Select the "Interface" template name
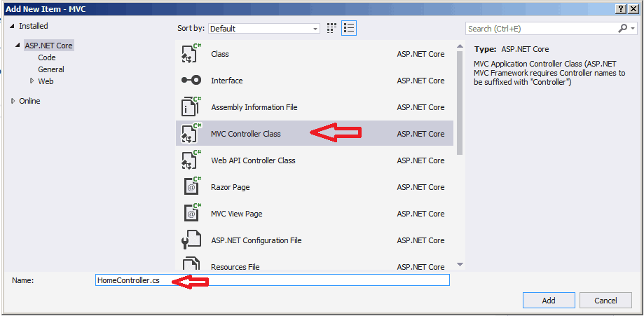This screenshot has width=644, height=316. (227, 81)
